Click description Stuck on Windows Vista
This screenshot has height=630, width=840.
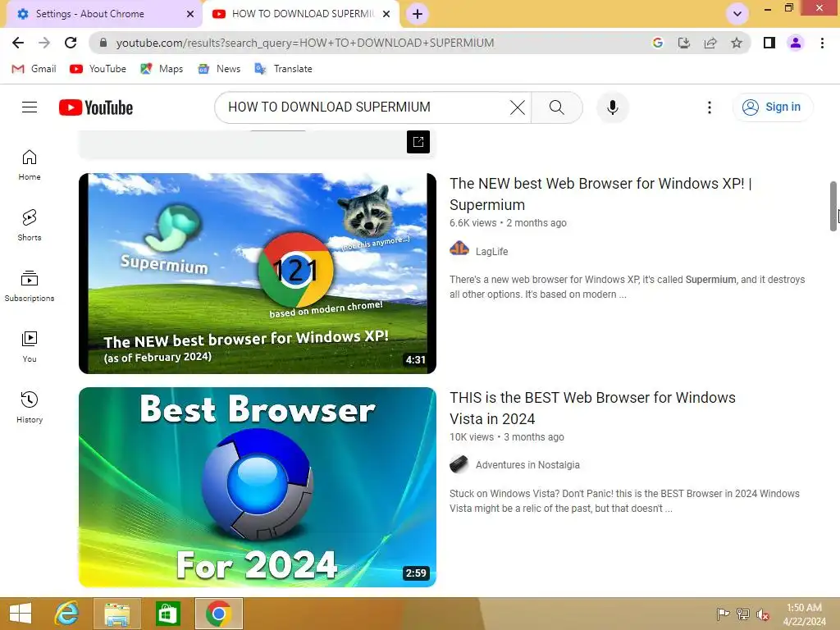pos(624,501)
